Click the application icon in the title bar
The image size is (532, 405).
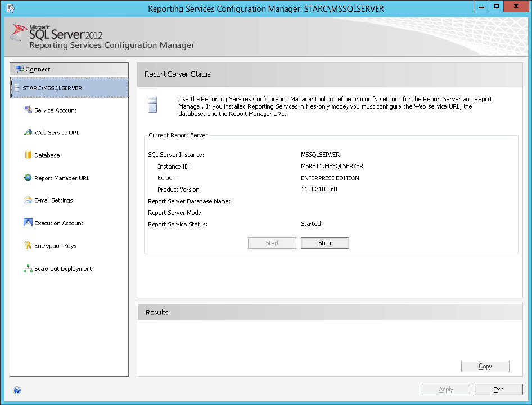tap(11, 8)
